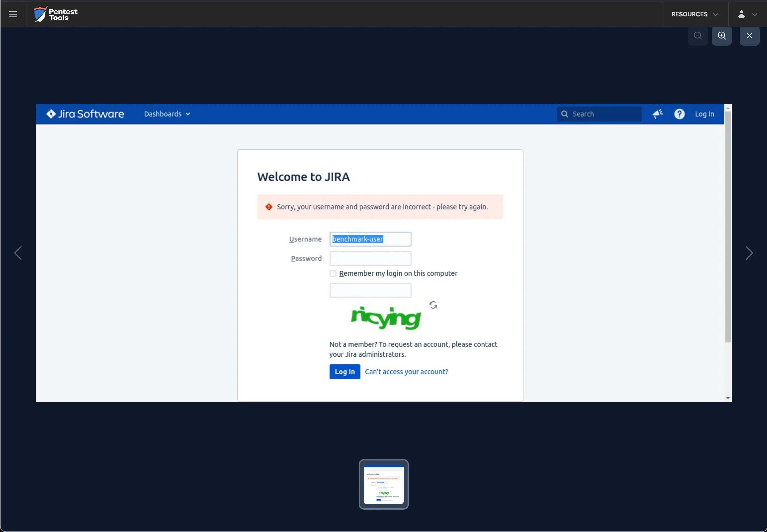Click the Jira Software logo
767x532 pixels.
pyautogui.click(x=85, y=114)
